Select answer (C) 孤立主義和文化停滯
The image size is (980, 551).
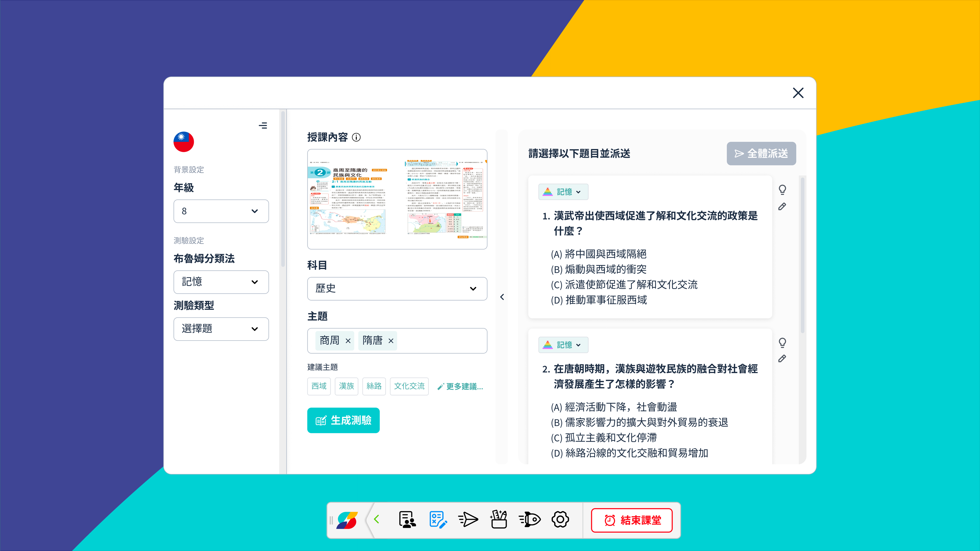[x=604, y=438]
